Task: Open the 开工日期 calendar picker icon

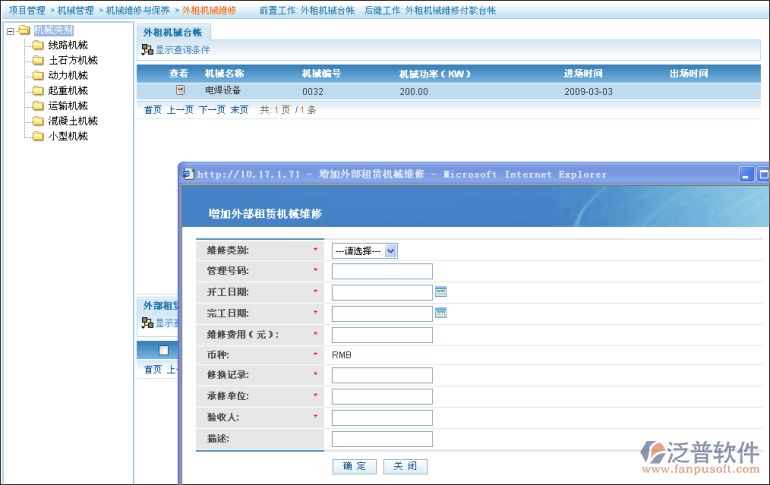Action: [x=440, y=292]
